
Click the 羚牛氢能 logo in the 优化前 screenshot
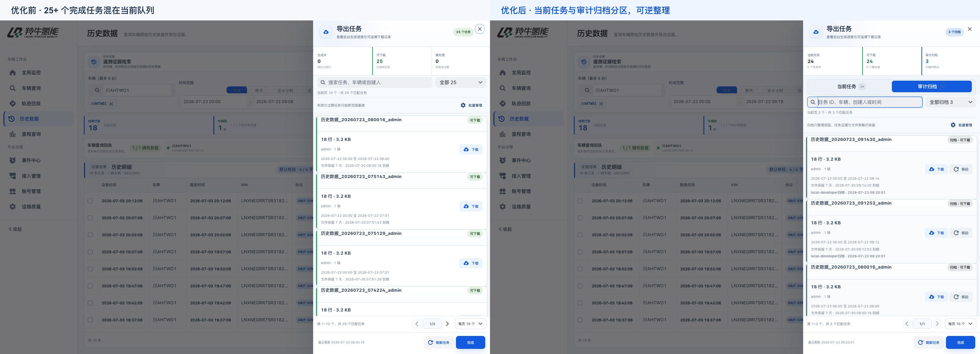pyautogui.click(x=33, y=33)
